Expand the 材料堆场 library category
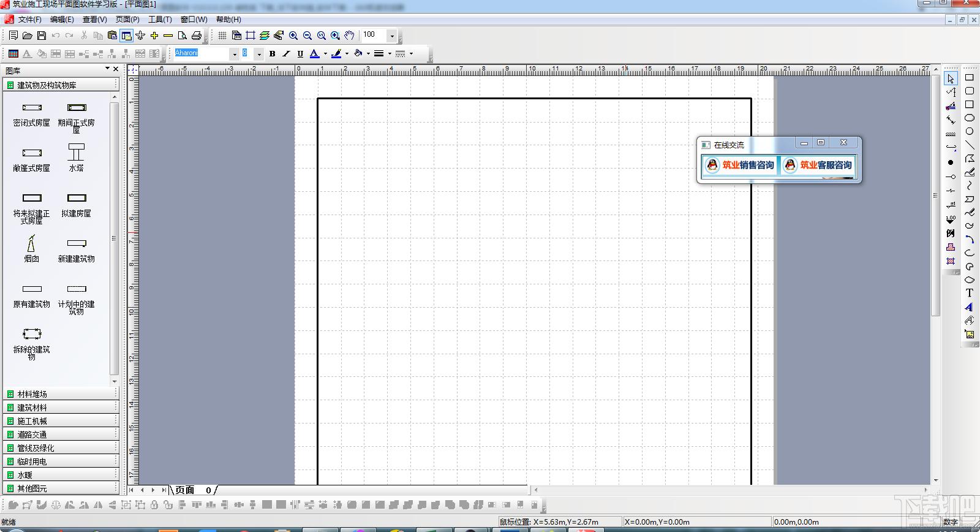The image size is (980, 532). (x=32, y=394)
